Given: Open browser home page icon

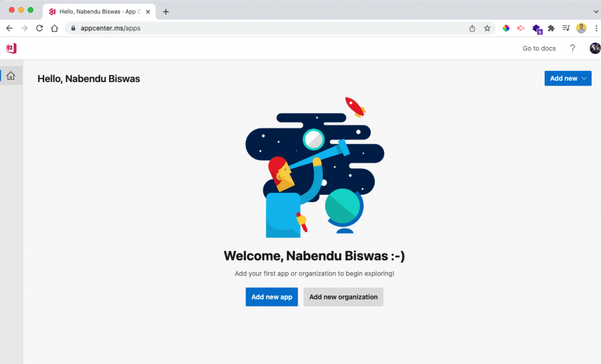Looking at the screenshot, I should click(55, 28).
